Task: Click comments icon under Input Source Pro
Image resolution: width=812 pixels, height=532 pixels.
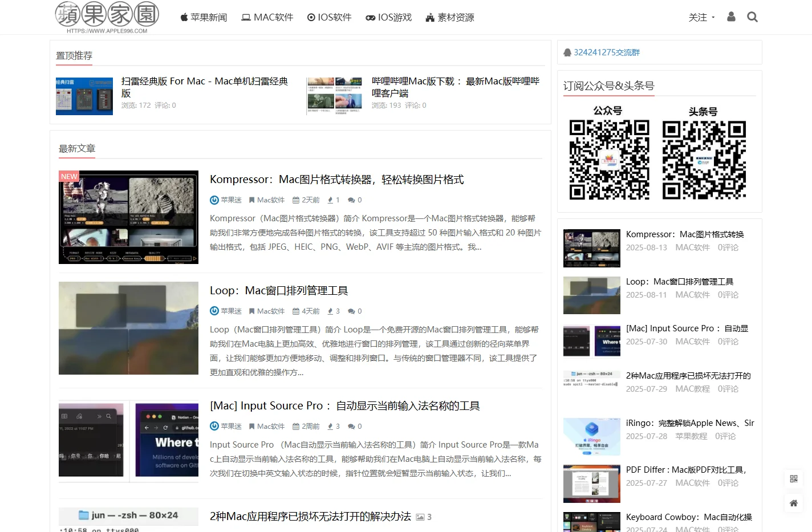Action: pos(351,427)
